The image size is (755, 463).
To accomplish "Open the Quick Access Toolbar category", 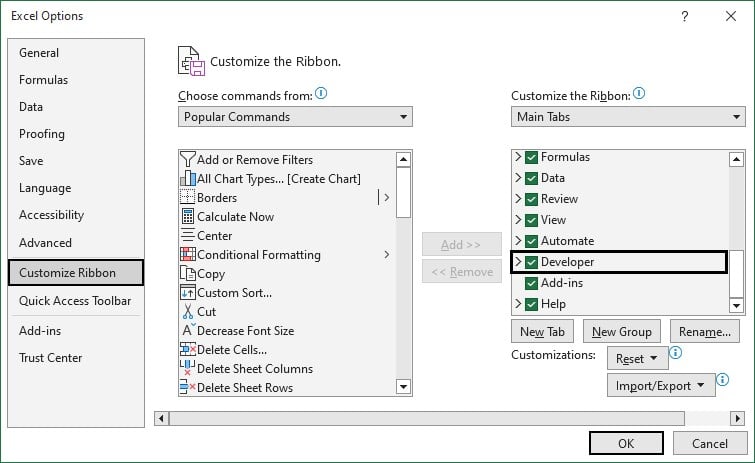I will [x=75, y=301].
